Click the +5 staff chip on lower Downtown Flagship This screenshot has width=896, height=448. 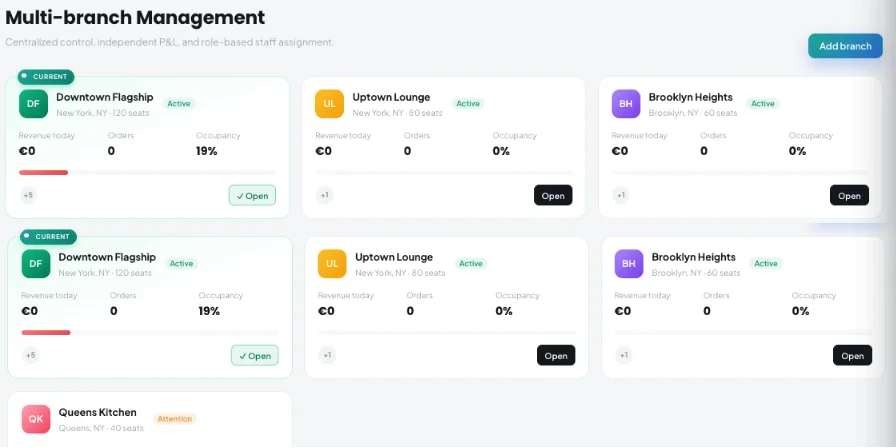click(x=31, y=355)
